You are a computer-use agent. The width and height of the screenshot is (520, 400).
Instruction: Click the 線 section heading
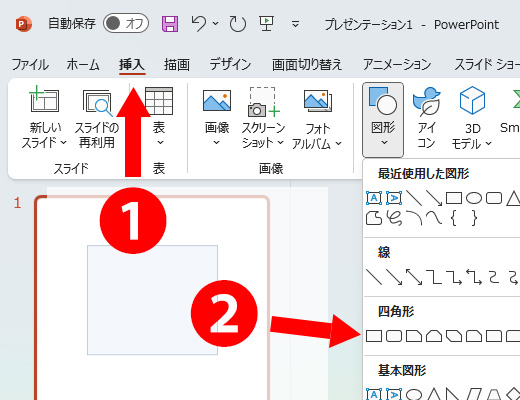(384, 252)
